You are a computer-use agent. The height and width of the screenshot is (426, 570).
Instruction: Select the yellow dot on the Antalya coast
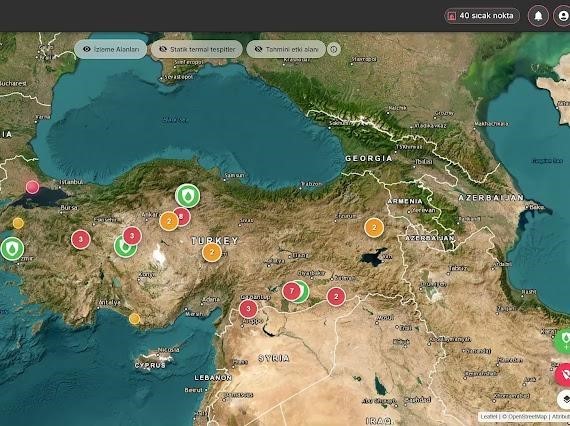135,319
